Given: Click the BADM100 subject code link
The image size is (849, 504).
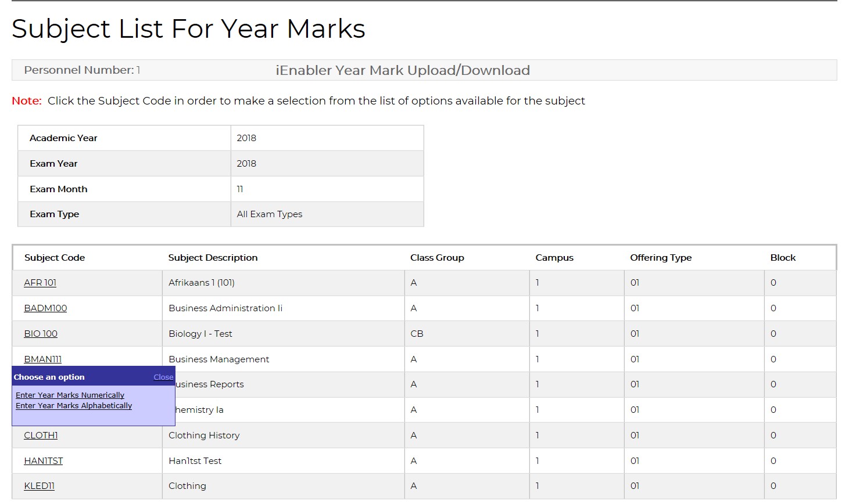Looking at the screenshot, I should (45, 308).
